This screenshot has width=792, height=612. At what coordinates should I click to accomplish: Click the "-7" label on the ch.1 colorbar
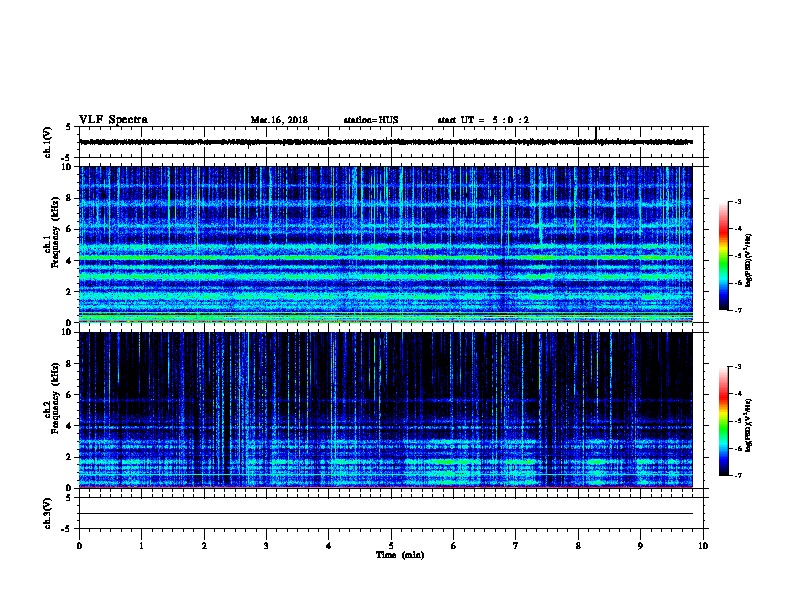pyautogui.click(x=738, y=310)
